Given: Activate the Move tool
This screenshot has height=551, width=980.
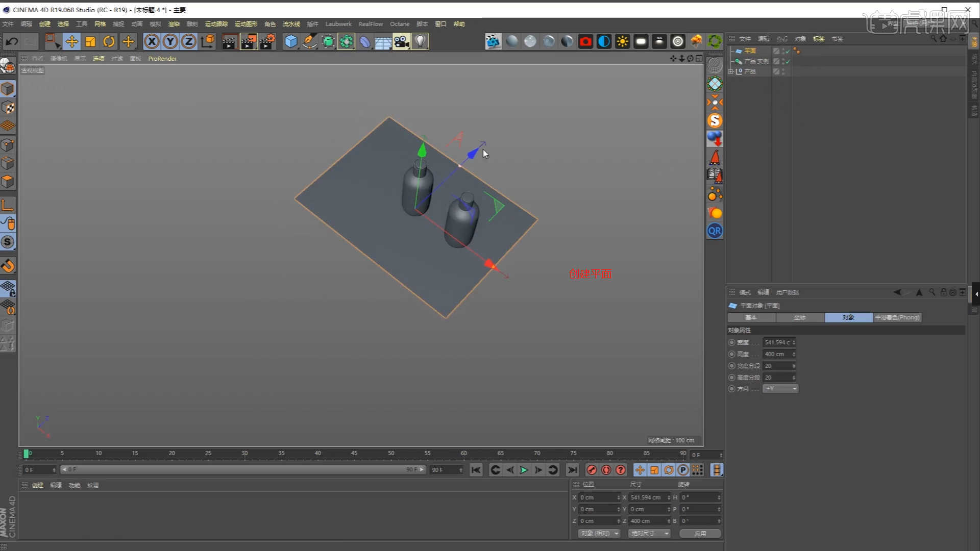Looking at the screenshot, I should [x=71, y=41].
